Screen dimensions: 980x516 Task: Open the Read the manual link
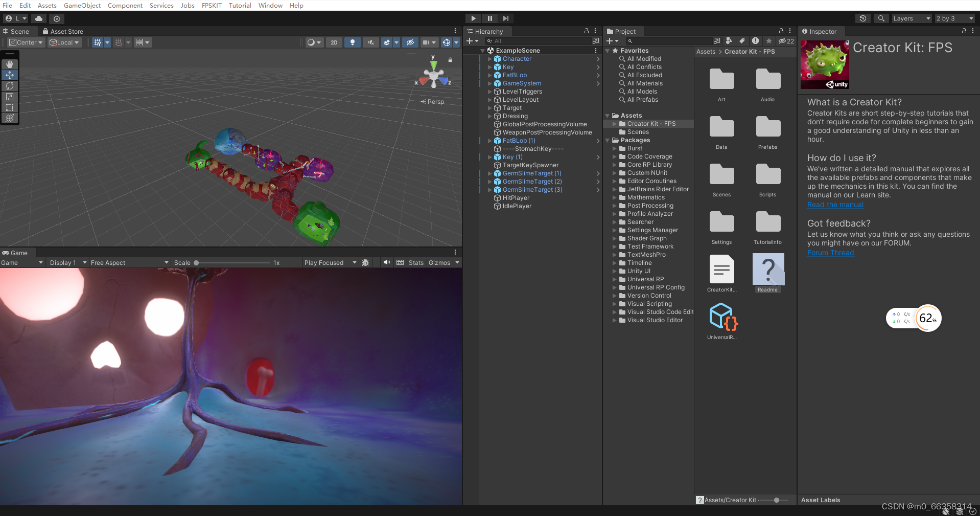pyautogui.click(x=835, y=205)
